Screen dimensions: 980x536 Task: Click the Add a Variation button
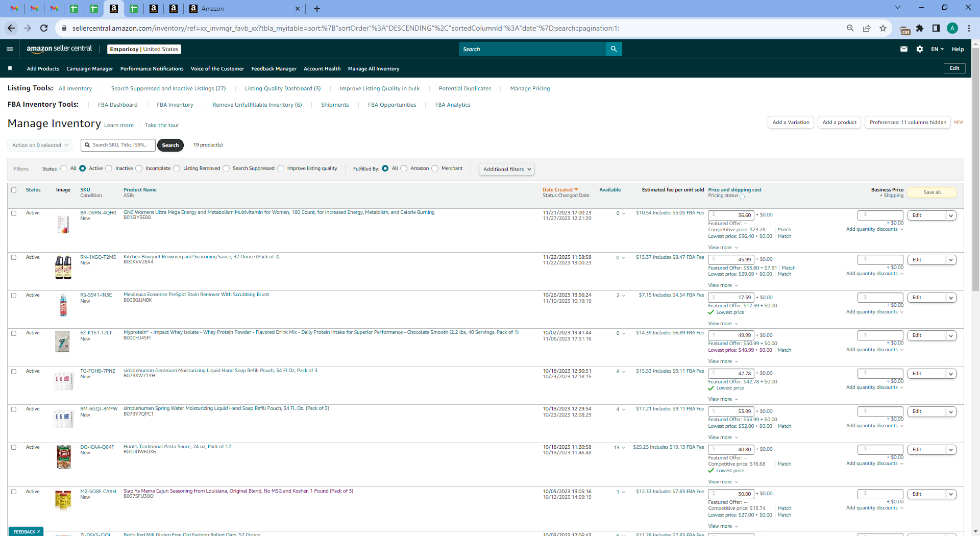click(x=791, y=123)
